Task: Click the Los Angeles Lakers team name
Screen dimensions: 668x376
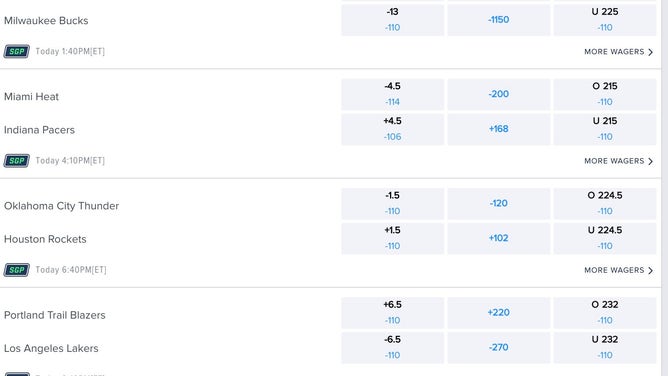Action: (x=51, y=348)
